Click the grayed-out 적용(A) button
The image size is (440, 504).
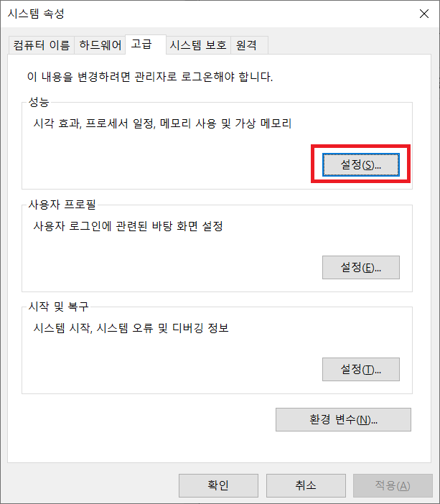pos(393,485)
